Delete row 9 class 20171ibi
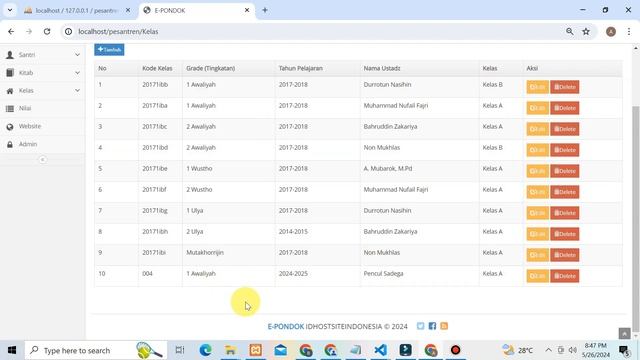Screen dimensions: 640x360 pyautogui.click(x=564, y=255)
